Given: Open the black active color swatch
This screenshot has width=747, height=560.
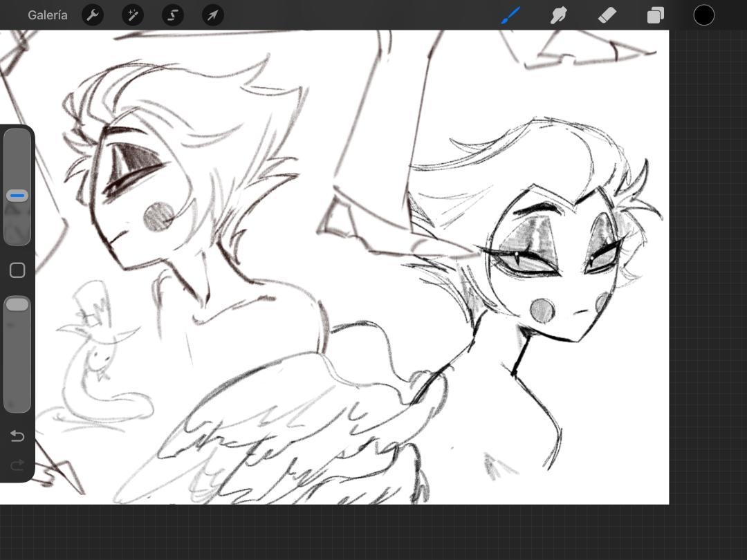Looking at the screenshot, I should (x=703, y=15).
